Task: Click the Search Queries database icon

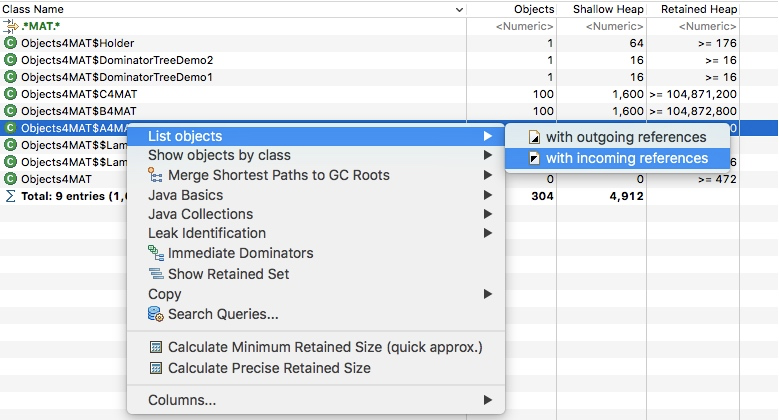Action: 155,314
